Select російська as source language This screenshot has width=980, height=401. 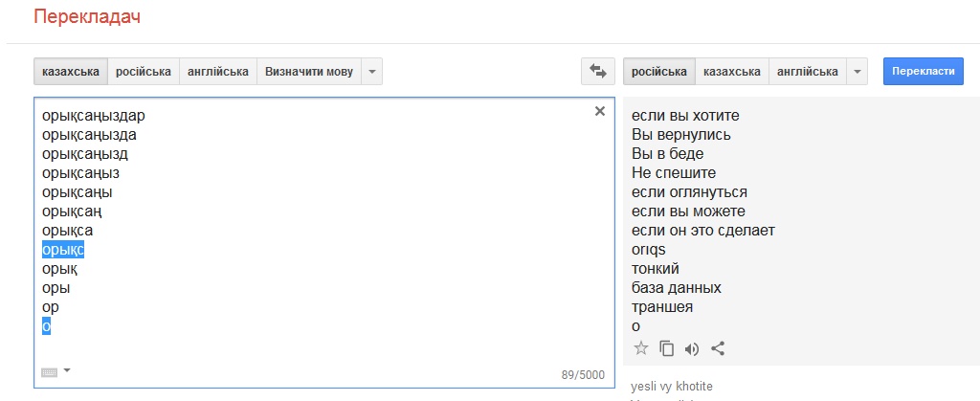[144, 71]
